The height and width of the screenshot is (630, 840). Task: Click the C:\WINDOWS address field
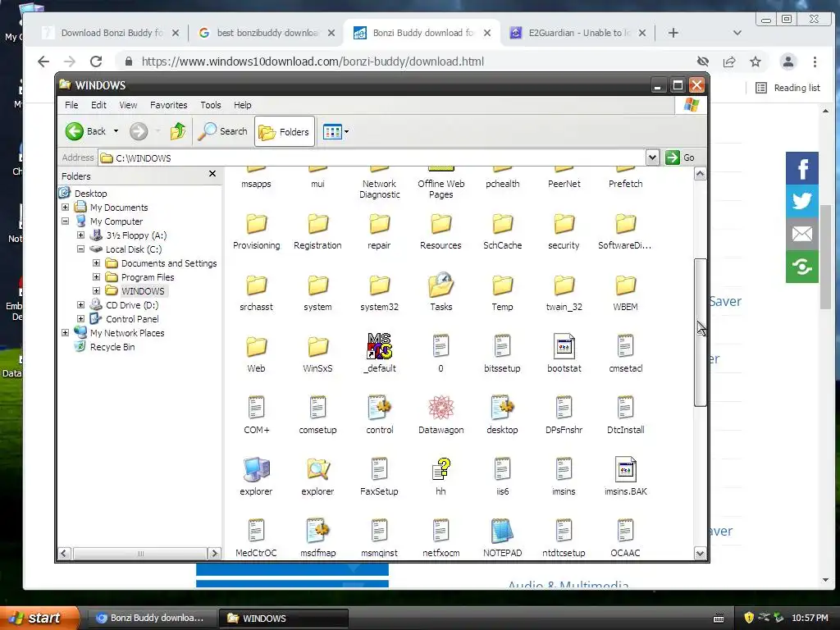click(x=372, y=157)
